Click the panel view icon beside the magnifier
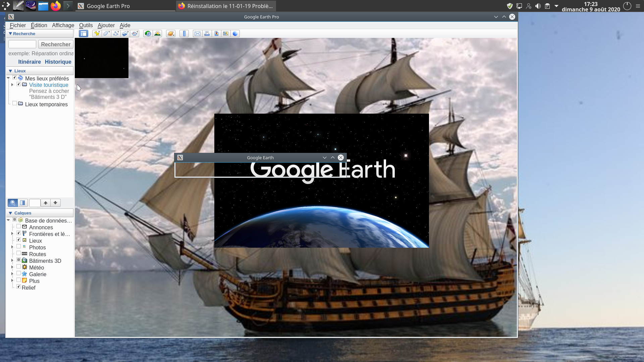Viewport: 644px width, 362px height. pos(22,203)
